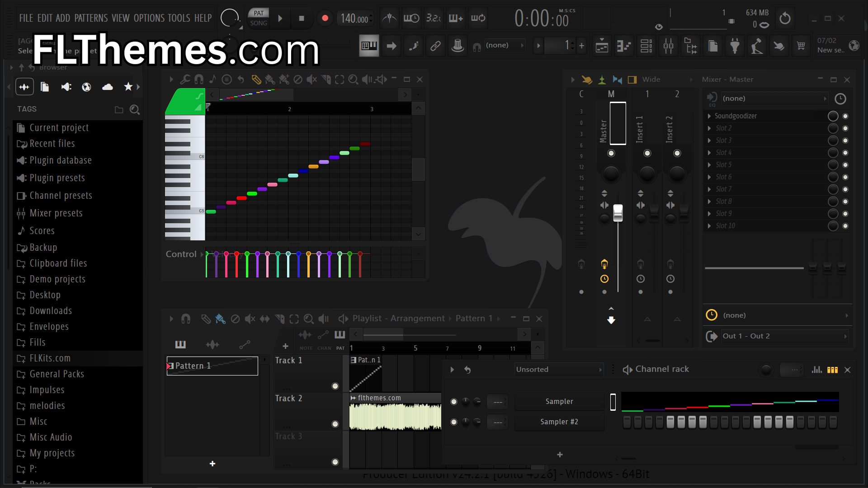Add a new pattern with the plus button
This screenshot has width=868, height=488.
(x=212, y=464)
